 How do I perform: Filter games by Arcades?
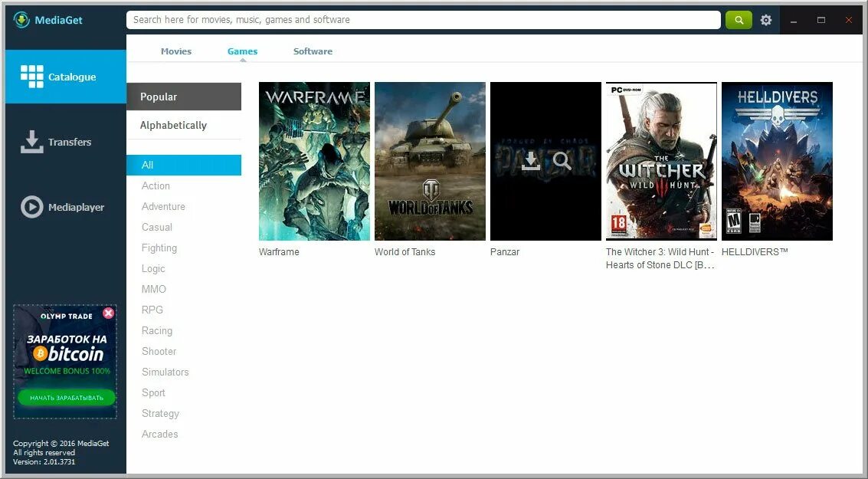point(159,434)
